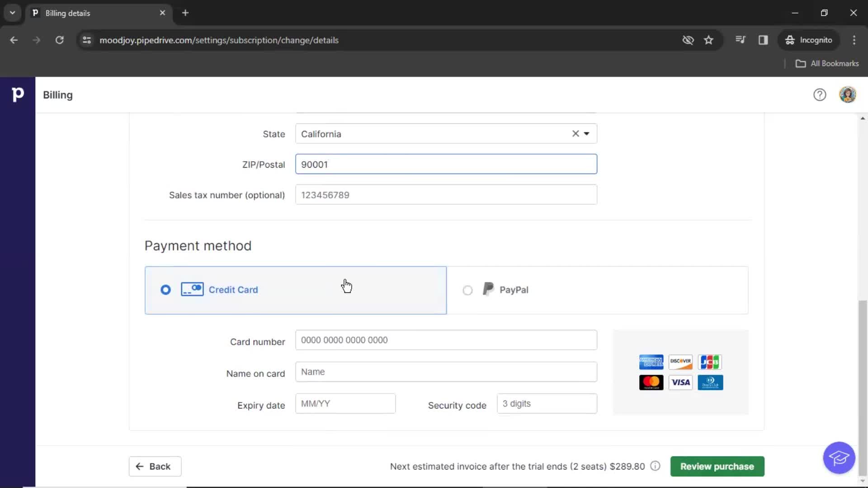Click the Visa card icon
The image size is (868, 488).
[x=680, y=382]
